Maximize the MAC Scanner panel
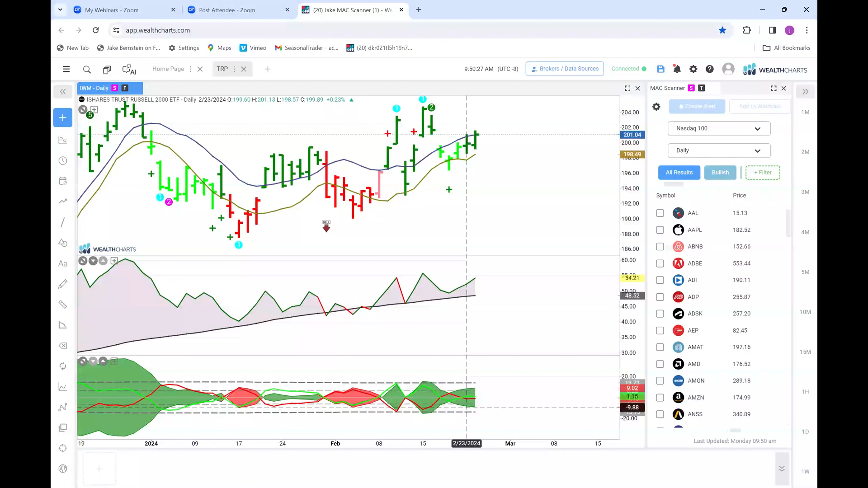Viewport: 868px width, 488px height. click(x=774, y=89)
